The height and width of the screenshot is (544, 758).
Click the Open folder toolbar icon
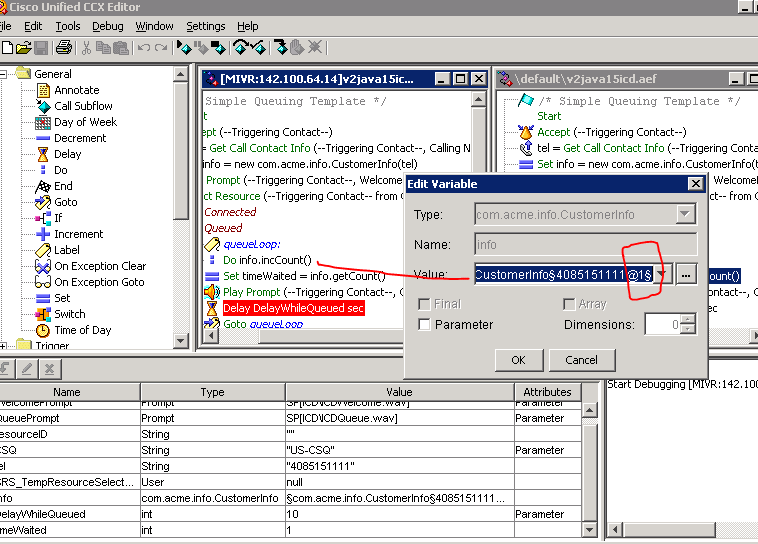(x=23, y=47)
